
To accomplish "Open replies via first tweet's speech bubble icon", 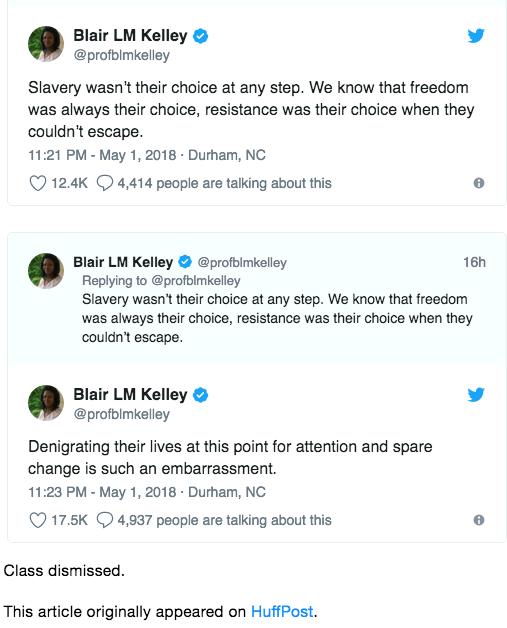I will [105, 183].
